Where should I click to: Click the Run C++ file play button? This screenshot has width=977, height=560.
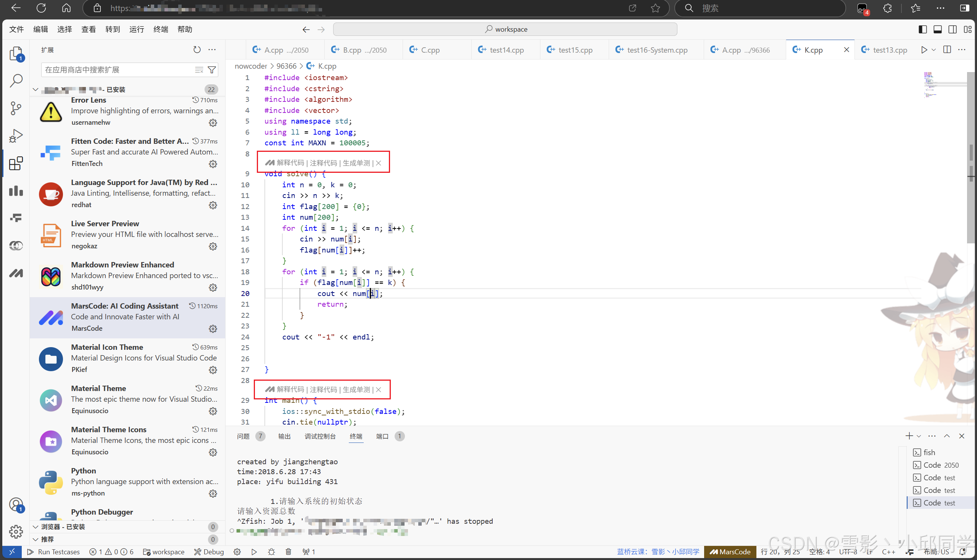[924, 50]
